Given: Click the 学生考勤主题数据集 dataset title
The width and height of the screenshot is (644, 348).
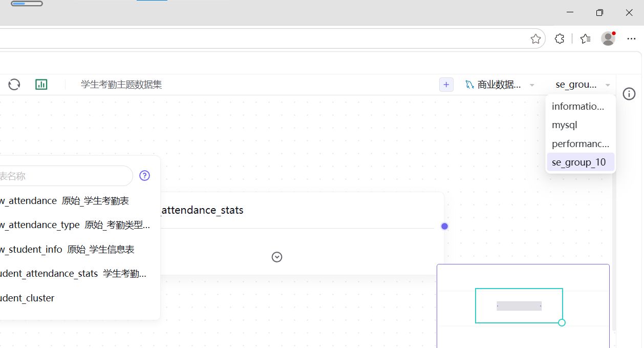Looking at the screenshot, I should click(121, 85).
